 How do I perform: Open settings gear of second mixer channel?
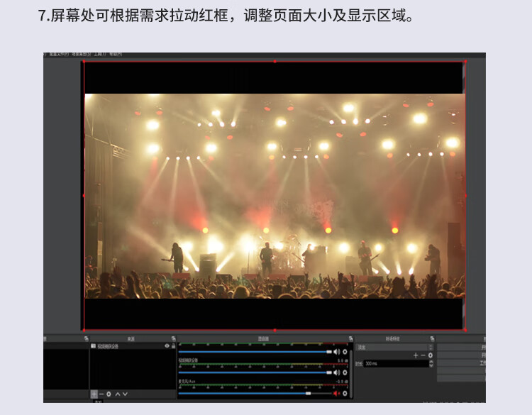point(345,372)
